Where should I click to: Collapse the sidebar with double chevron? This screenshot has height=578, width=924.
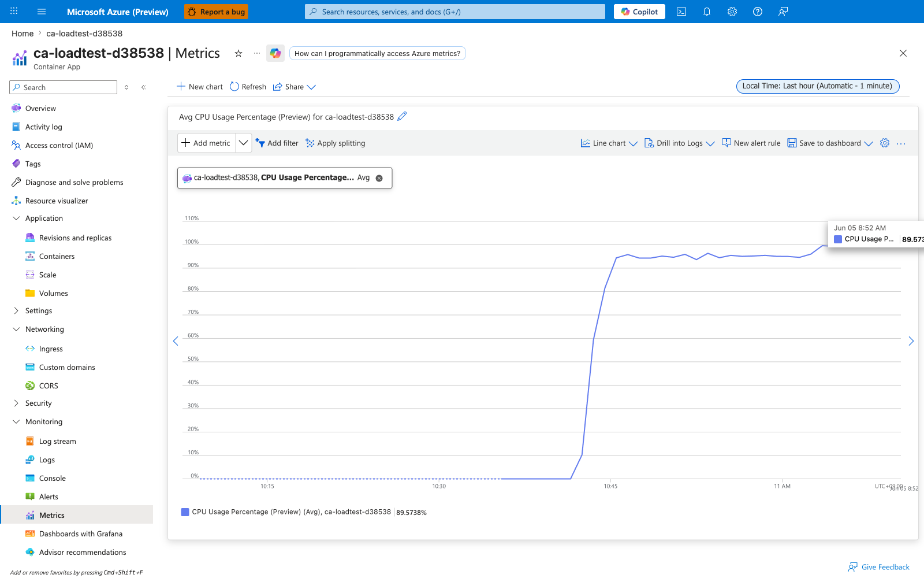pyautogui.click(x=144, y=87)
